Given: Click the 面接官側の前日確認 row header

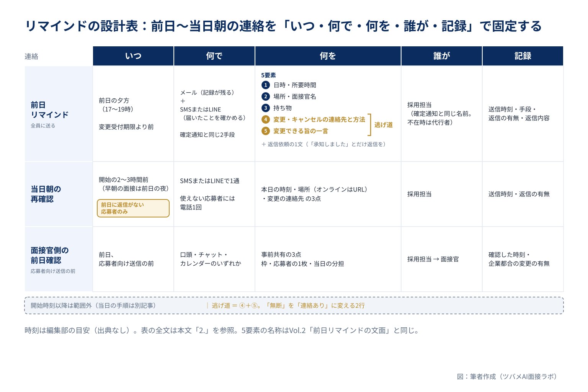Looking at the screenshot, I should point(59,259).
